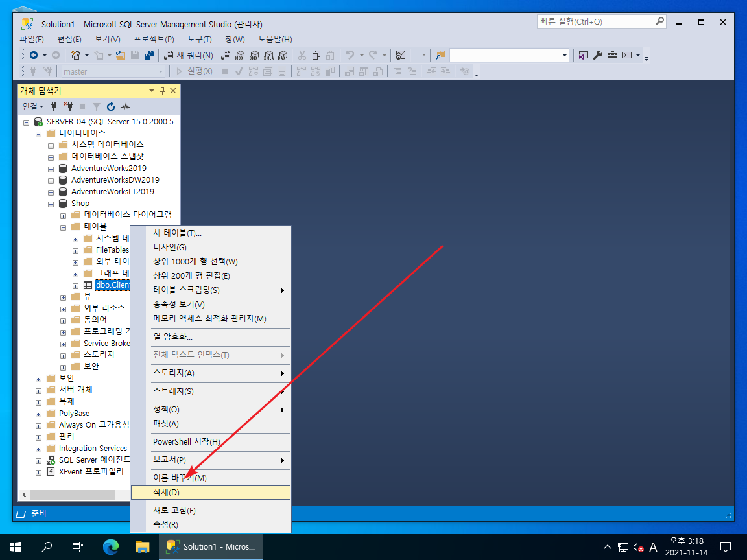Click the 빠른 실행 quick launch box
The height and width of the screenshot is (560, 747).
(601, 21)
